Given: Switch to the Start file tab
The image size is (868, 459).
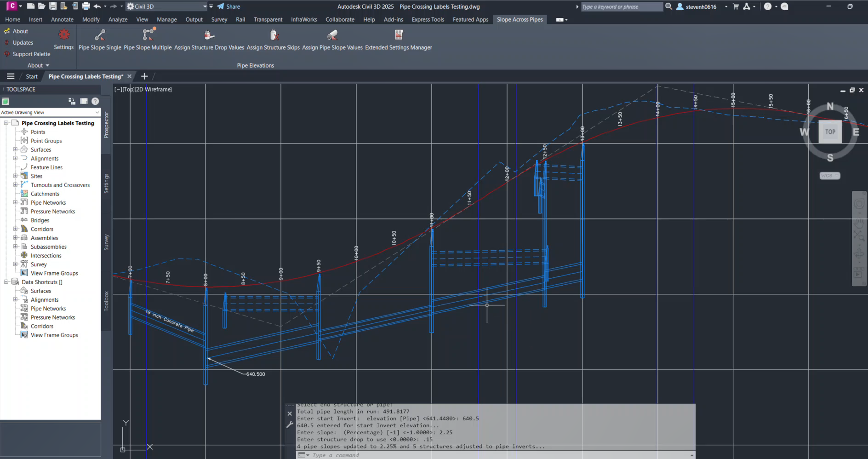Looking at the screenshot, I should [x=32, y=76].
